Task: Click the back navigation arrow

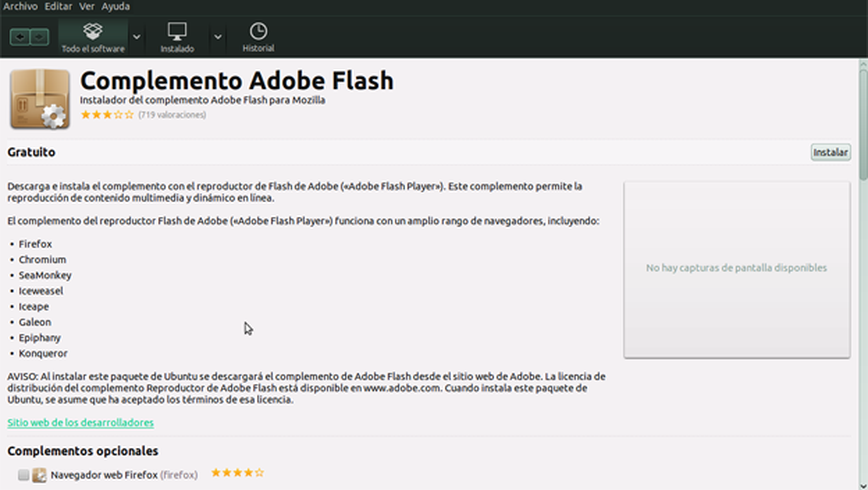Action: pos(19,37)
